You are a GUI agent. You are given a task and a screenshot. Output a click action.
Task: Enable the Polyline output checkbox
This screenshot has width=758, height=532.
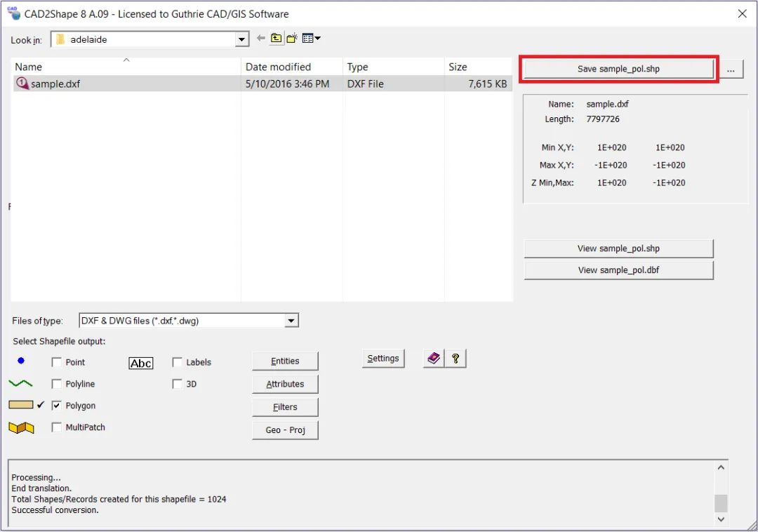point(57,384)
